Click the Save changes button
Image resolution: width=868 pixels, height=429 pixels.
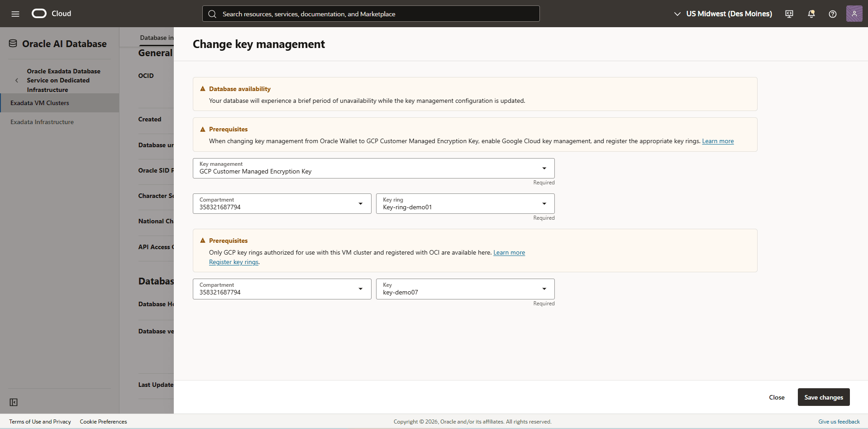tap(823, 397)
